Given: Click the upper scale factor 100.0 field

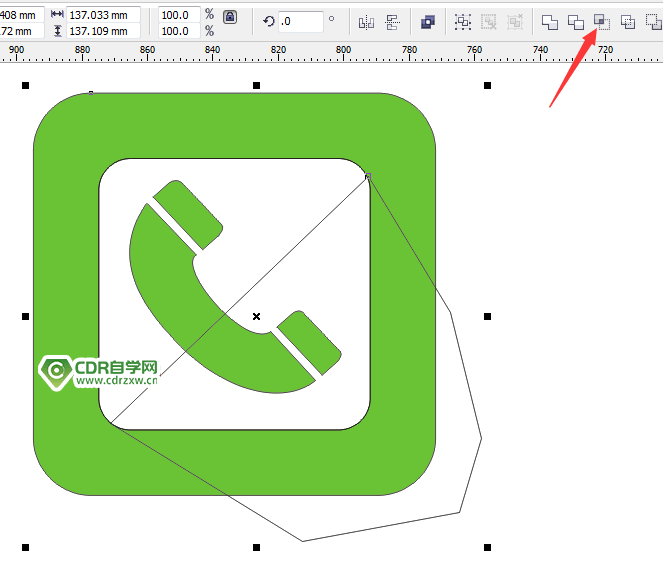Looking at the screenshot, I should coord(179,15).
